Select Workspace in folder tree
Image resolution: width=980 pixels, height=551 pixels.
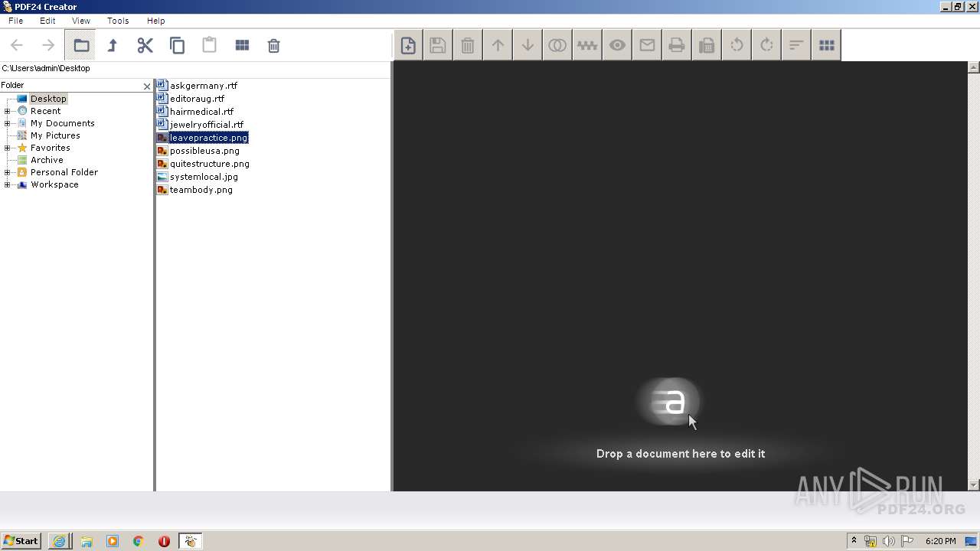(x=54, y=184)
